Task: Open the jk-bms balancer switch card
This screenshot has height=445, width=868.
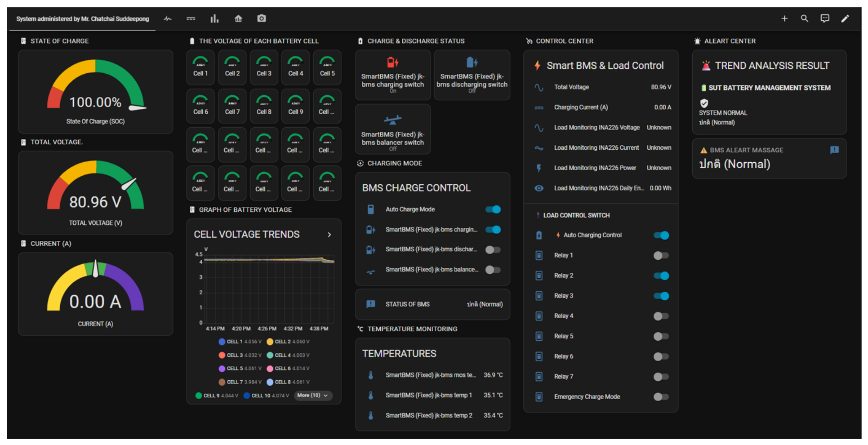Action: point(393,129)
